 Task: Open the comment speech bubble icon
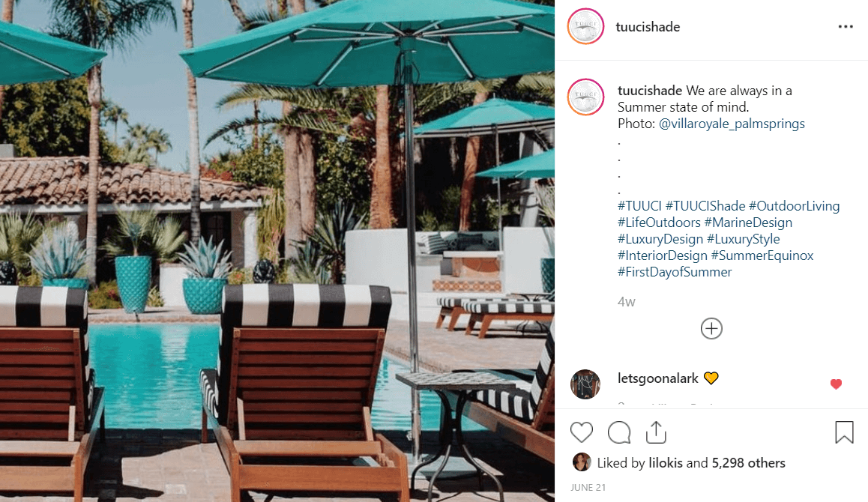pos(619,432)
